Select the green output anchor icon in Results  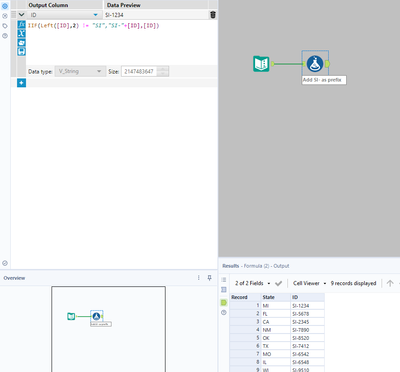click(224, 302)
